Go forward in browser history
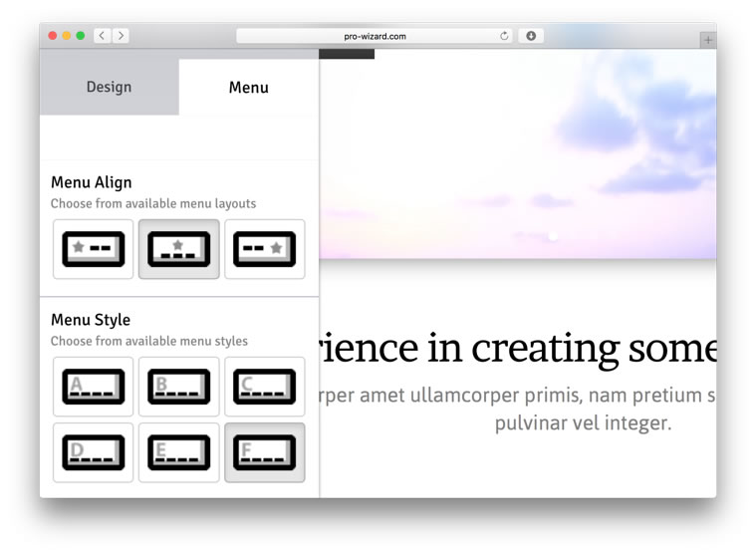The width and height of the screenshot is (756, 554). (121, 36)
